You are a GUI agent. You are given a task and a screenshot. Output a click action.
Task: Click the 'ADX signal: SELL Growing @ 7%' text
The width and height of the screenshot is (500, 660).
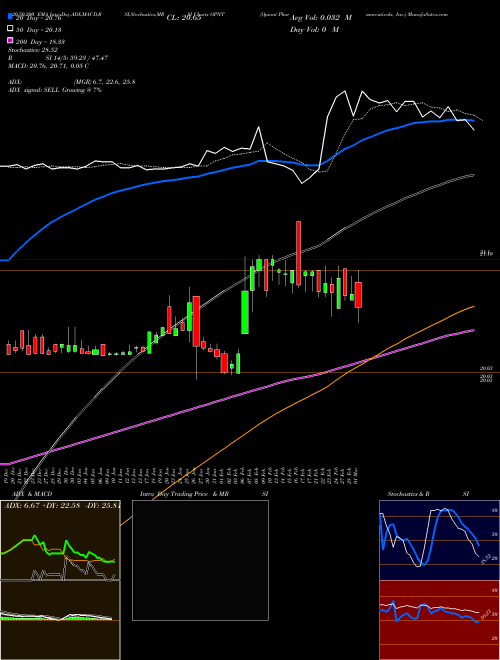tap(55, 90)
